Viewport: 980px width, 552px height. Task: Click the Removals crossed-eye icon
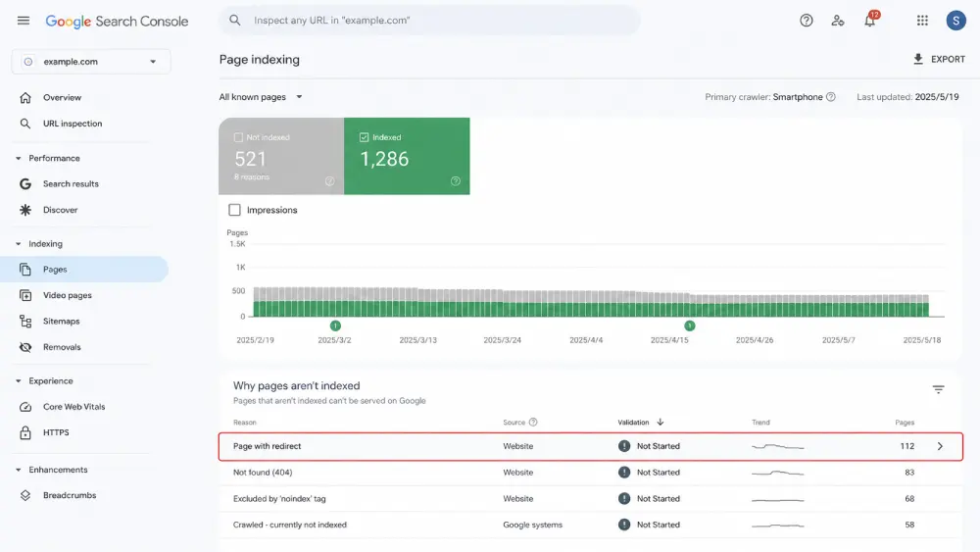tap(25, 347)
